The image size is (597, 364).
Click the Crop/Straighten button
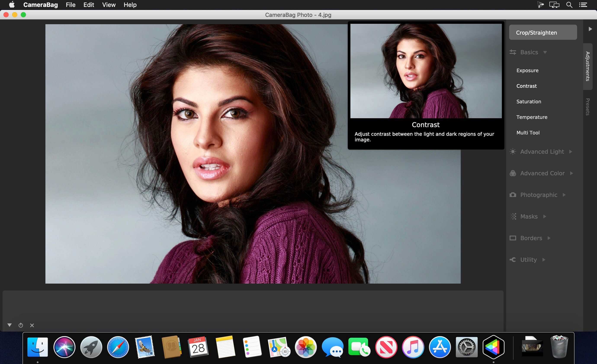click(543, 32)
